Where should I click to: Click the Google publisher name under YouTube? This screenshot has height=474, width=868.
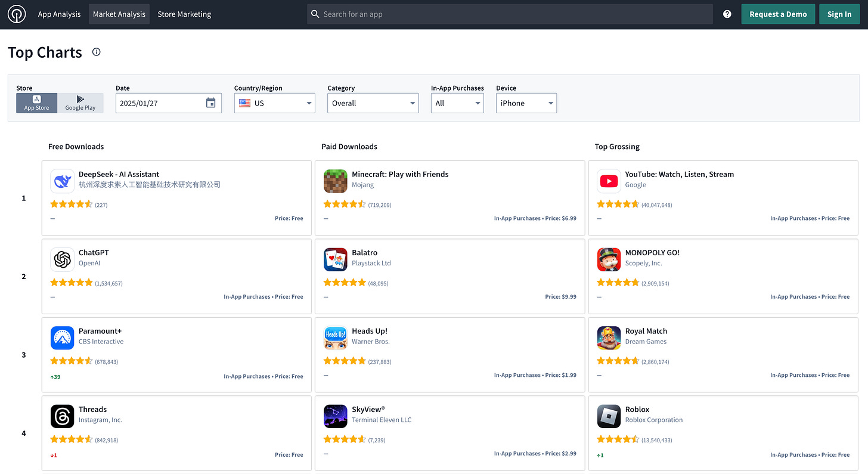click(635, 185)
